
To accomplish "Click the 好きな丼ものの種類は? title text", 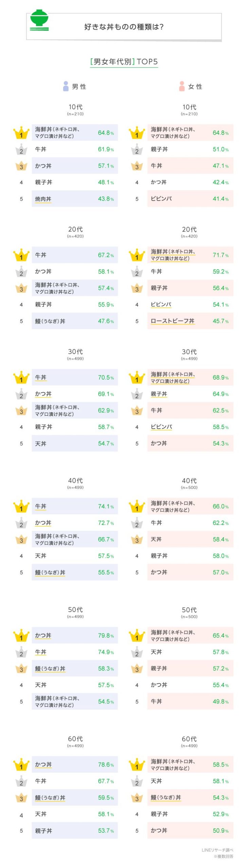I will tap(124, 27).
